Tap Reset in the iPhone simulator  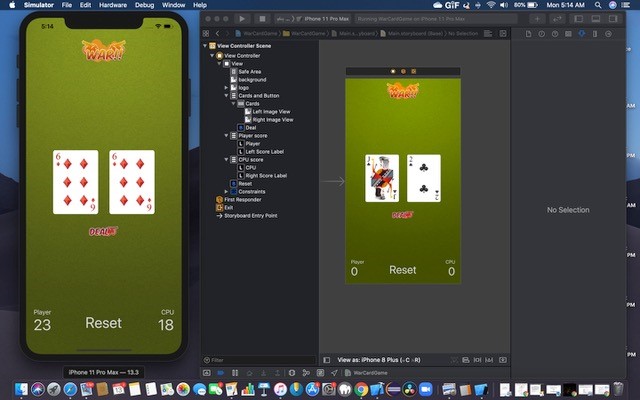point(103,323)
